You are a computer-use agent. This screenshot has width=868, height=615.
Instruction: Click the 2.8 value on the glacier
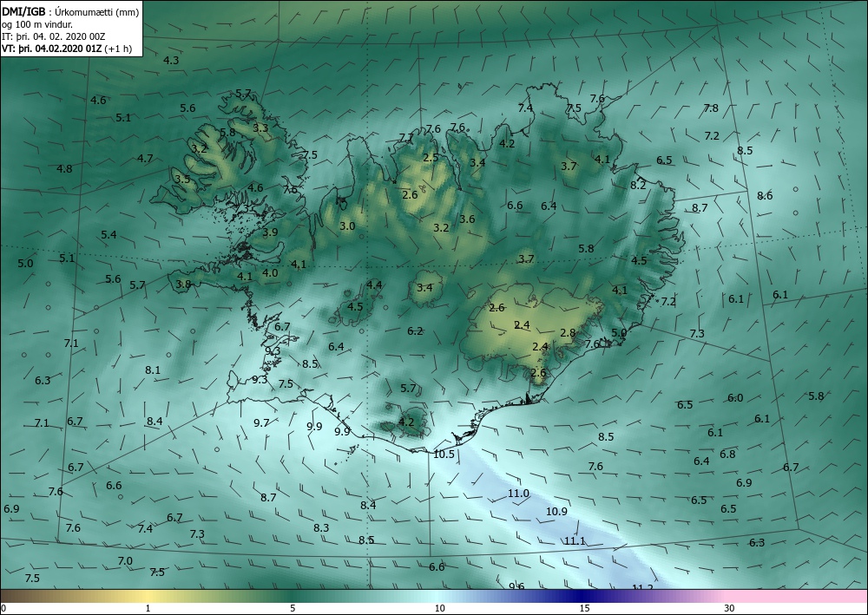coord(568,332)
